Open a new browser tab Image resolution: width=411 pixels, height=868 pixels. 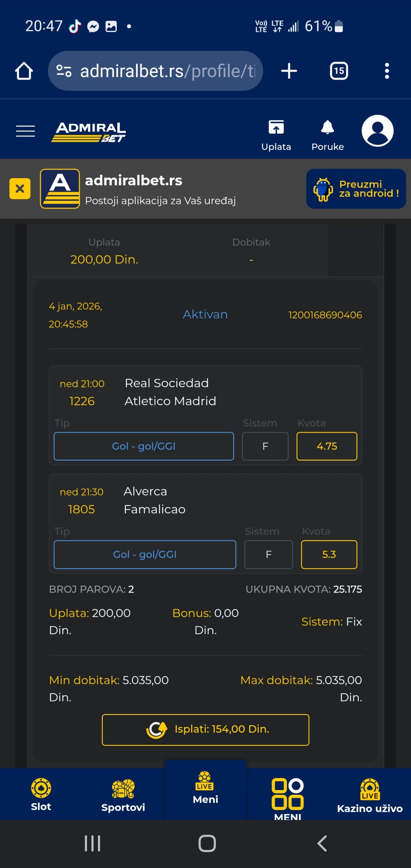click(289, 71)
